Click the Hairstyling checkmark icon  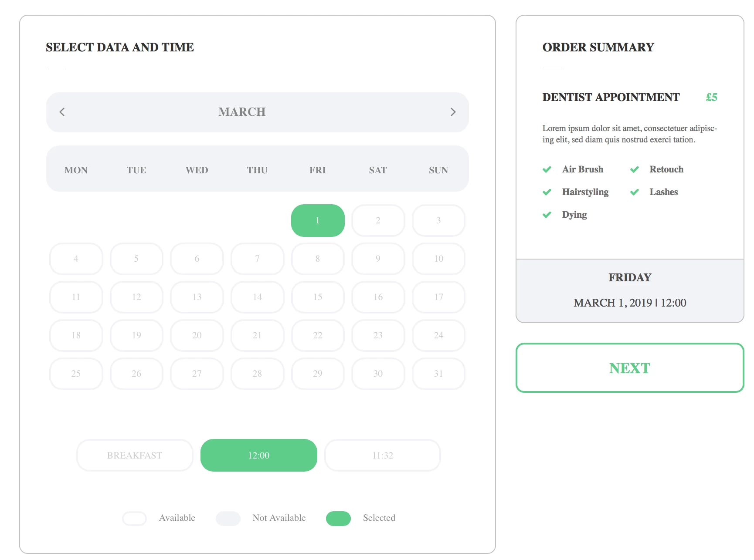click(x=547, y=192)
